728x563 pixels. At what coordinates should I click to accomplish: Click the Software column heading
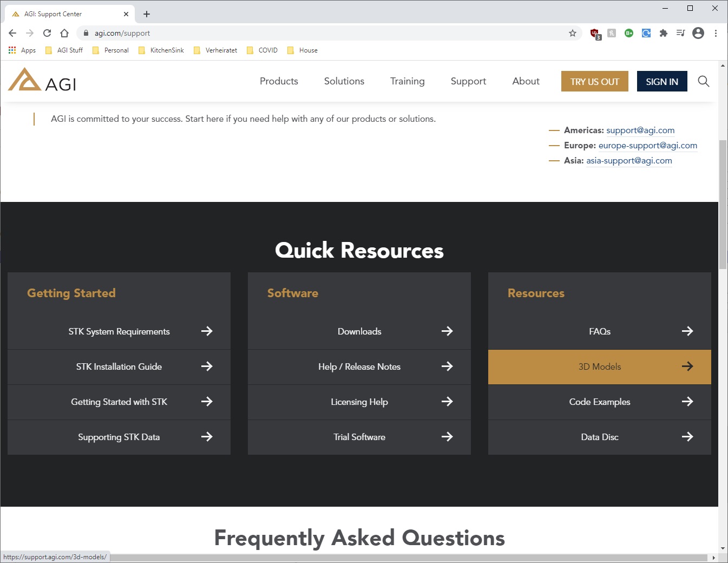(x=293, y=293)
